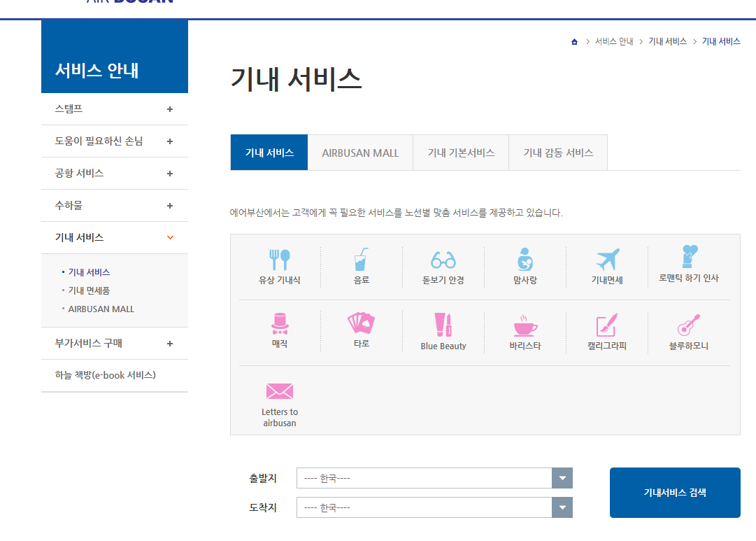The image size is (756, 541).
Task: Select the 타로 playing cards icon
Action: coord(361,323)
